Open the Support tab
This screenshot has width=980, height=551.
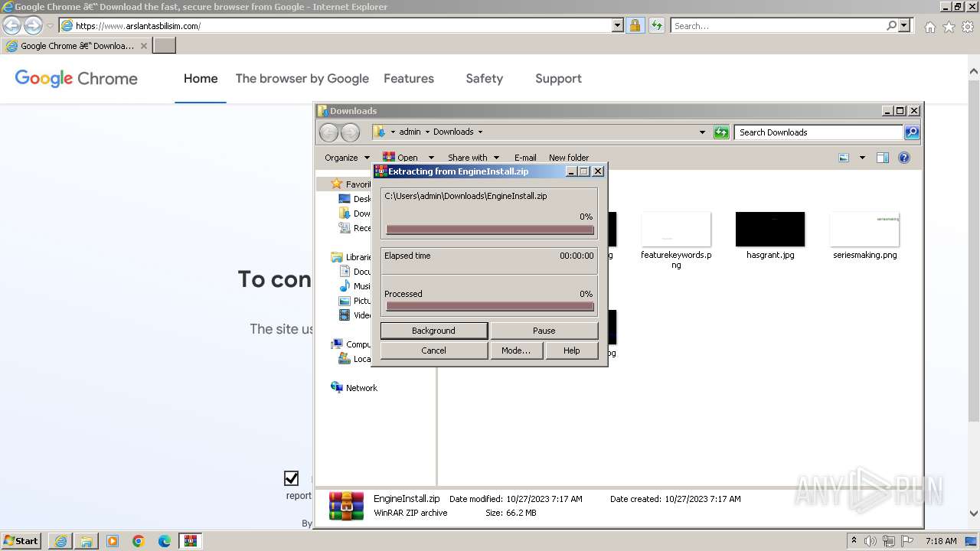click(x=558, y=79)
